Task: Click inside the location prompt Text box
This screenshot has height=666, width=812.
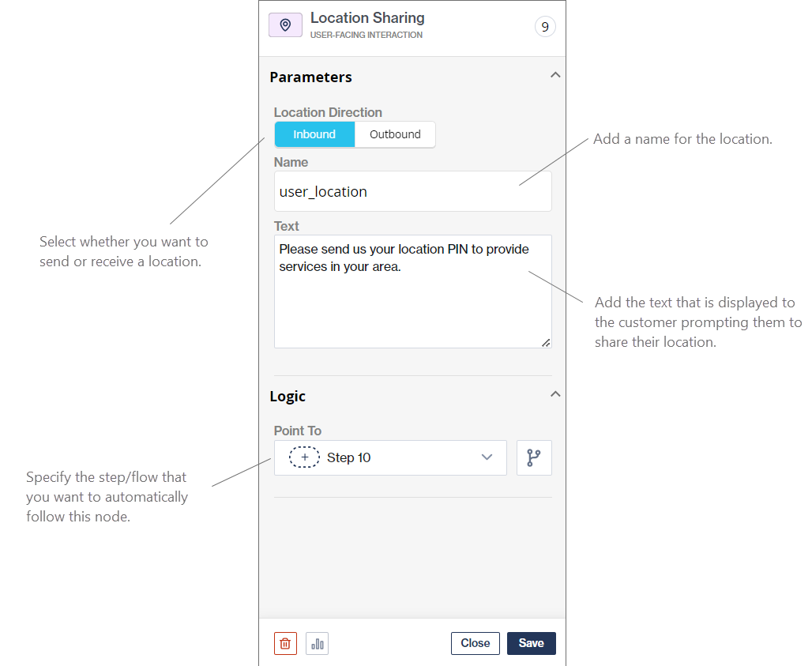Action: pos(412,291)
